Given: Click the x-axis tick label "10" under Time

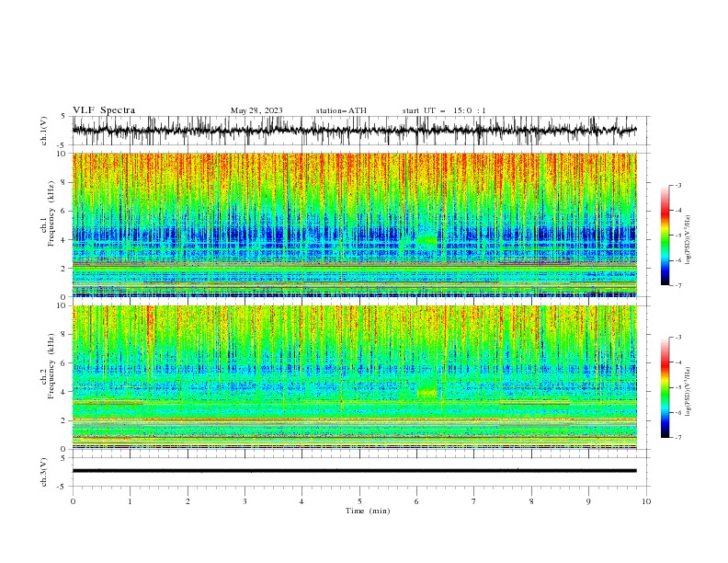Looking at the screenshot, I should tap(646, 501).
